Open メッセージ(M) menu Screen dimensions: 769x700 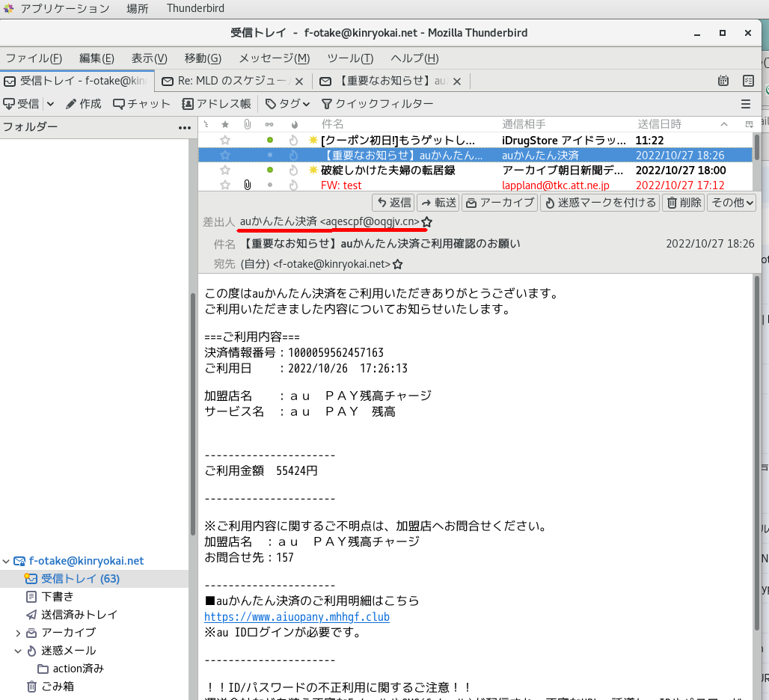point(274,58)
